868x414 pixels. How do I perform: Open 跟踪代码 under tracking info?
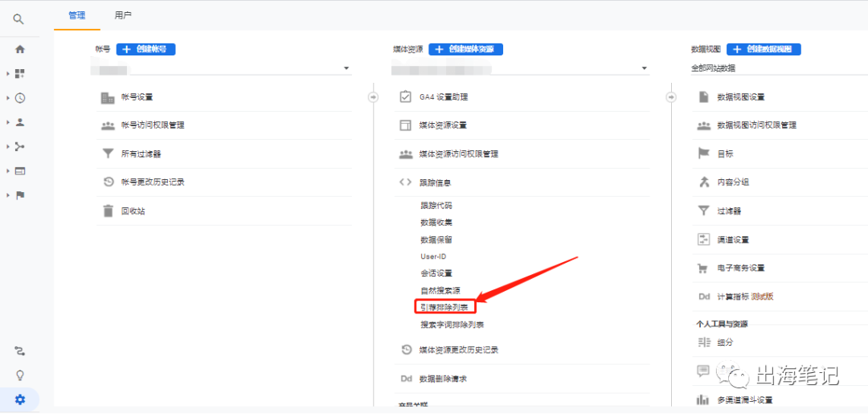pos(436,205)
